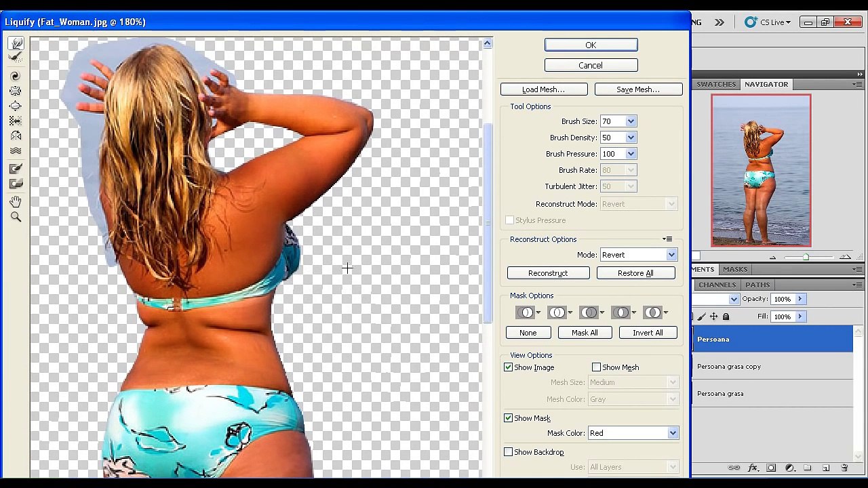Add a layer mask from Layers panel

pos(771,468)
